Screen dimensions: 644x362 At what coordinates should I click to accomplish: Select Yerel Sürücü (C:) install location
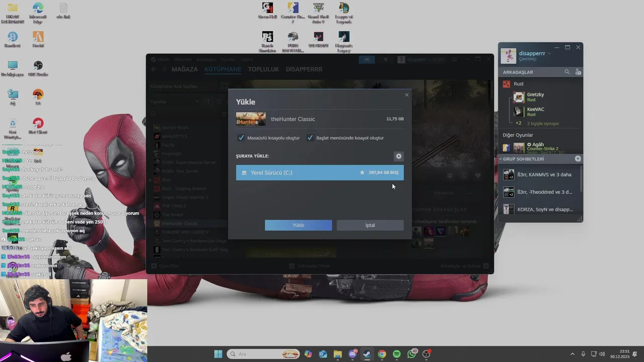click(x=319, y=172)
